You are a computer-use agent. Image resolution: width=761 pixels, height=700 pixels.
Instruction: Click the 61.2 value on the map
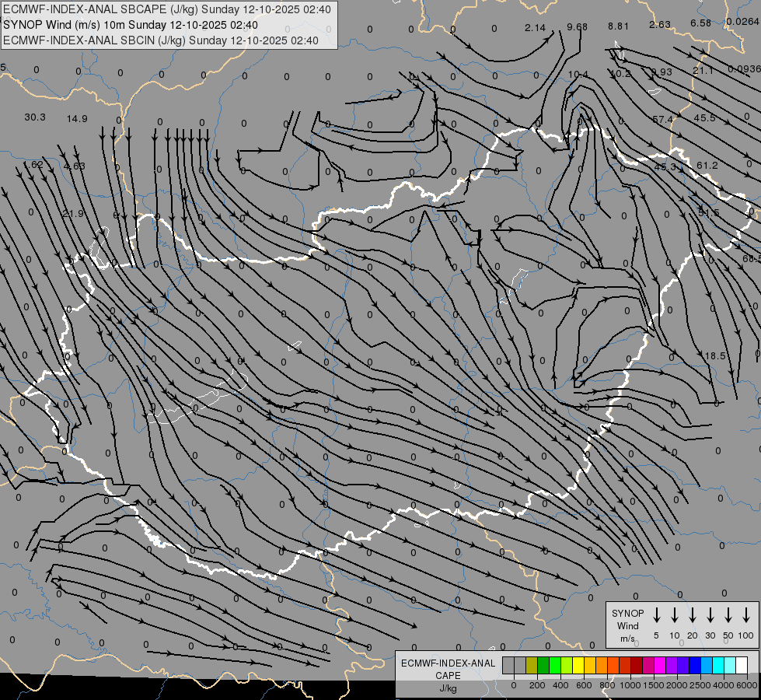(x=707, y=165)
